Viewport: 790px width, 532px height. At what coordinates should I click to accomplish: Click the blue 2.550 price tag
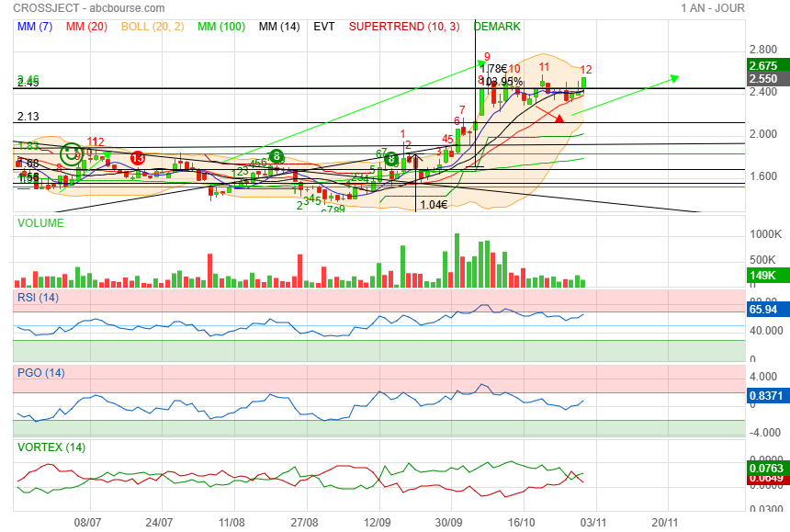pos(762,80)
